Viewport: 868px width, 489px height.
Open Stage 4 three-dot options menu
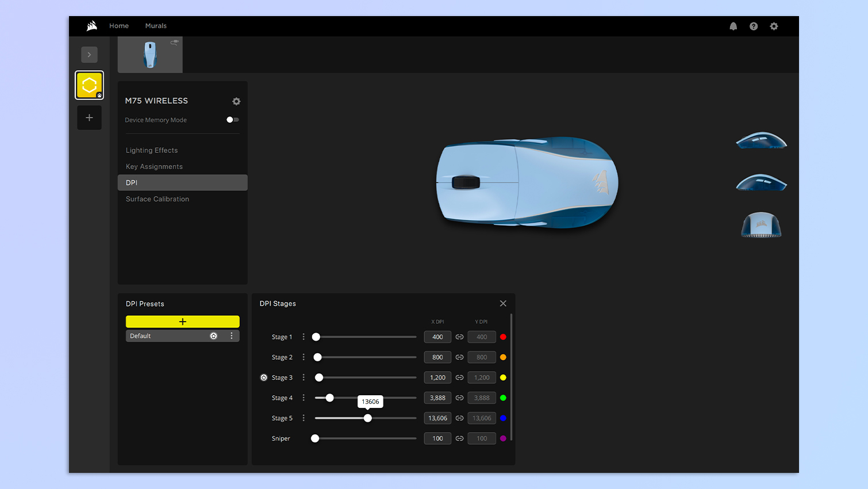pos(304,398)
